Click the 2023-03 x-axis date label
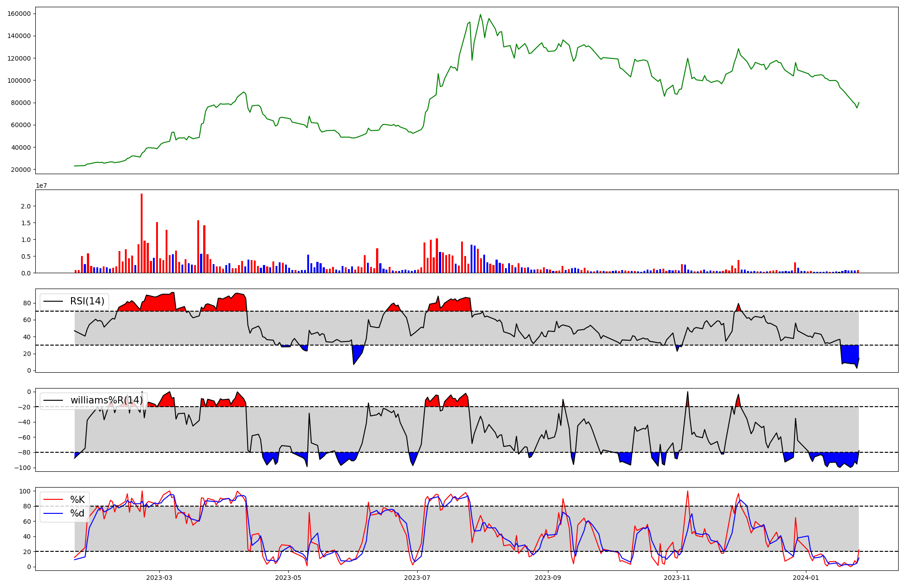Viewport: 905px width, 588px height. (x=159, y=578)
